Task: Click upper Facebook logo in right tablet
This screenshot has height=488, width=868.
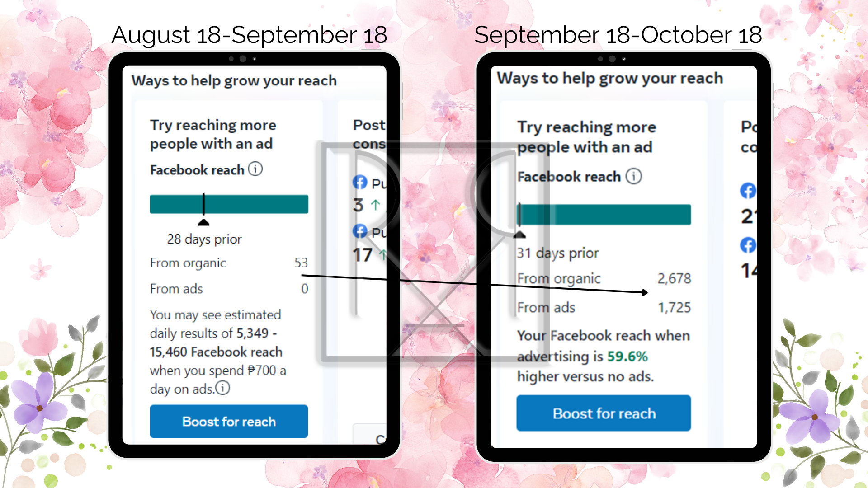Action: [748, 191]
